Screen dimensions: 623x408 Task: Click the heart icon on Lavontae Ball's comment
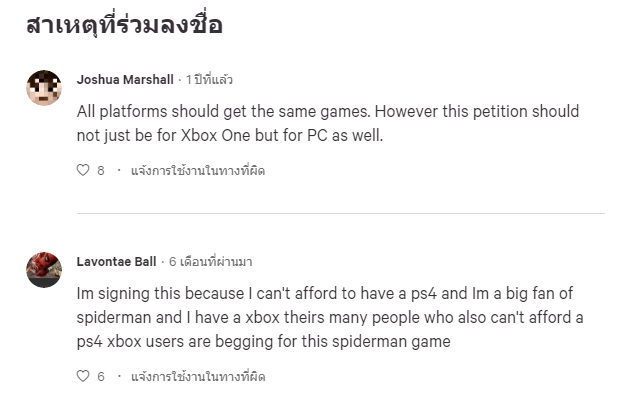[83, 377]
